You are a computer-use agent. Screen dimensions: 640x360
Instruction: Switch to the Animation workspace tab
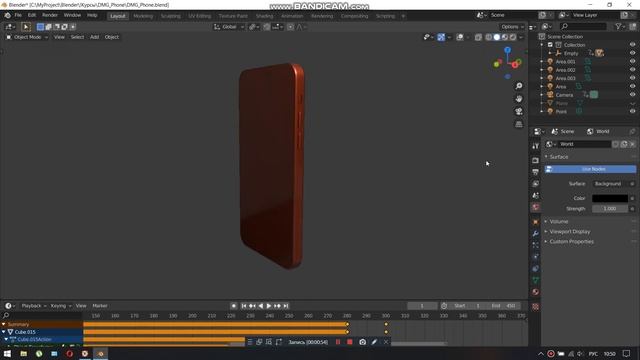tap(292, 16)
